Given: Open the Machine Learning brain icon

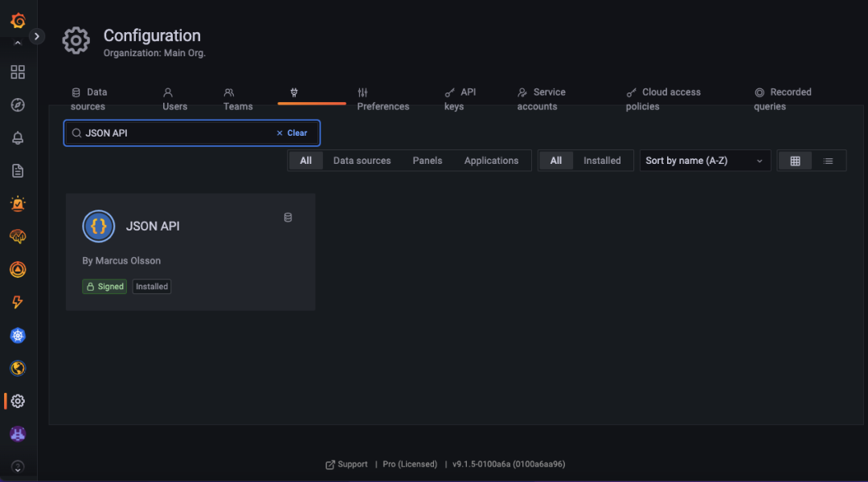Looking at the screenshot, I should (18, 236).
